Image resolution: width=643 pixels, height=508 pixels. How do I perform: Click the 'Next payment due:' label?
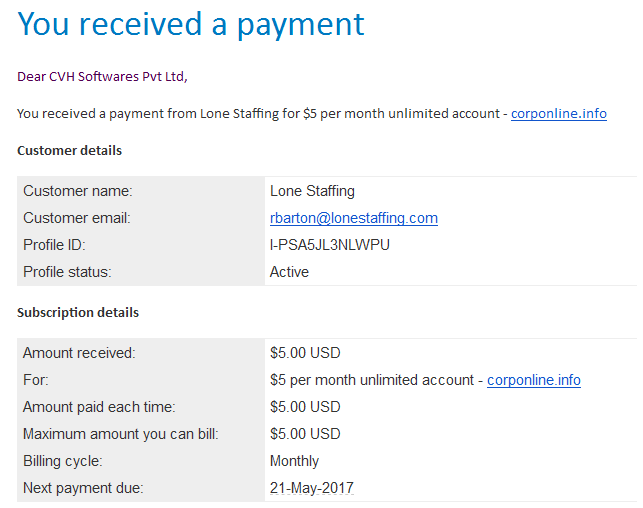(x=83, y=488)
